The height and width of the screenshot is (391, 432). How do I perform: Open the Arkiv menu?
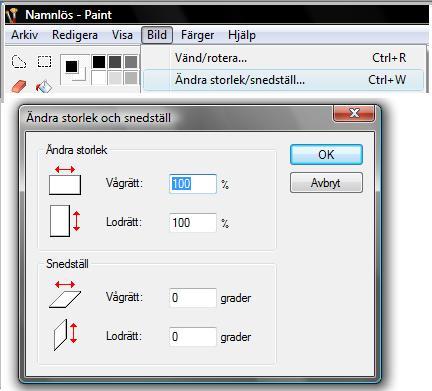pos(25,35)
